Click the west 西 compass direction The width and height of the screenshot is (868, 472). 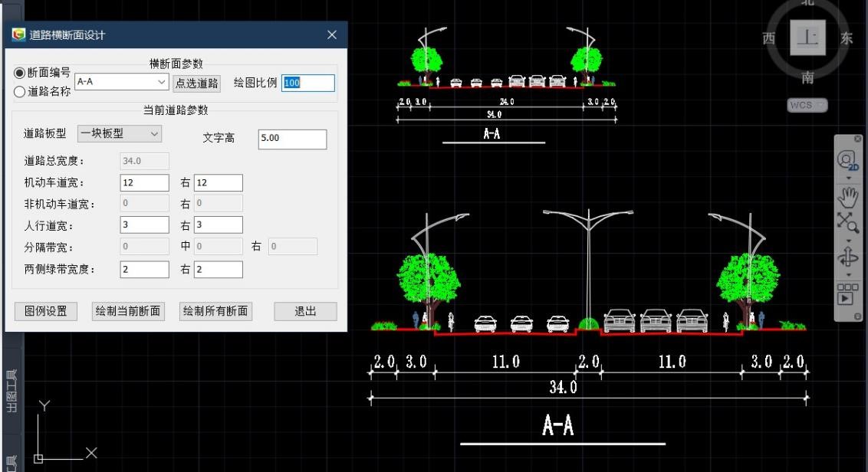point(768,38)
